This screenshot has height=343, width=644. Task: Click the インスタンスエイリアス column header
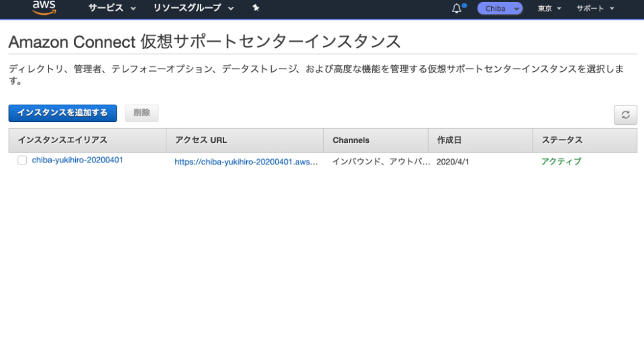87,140
